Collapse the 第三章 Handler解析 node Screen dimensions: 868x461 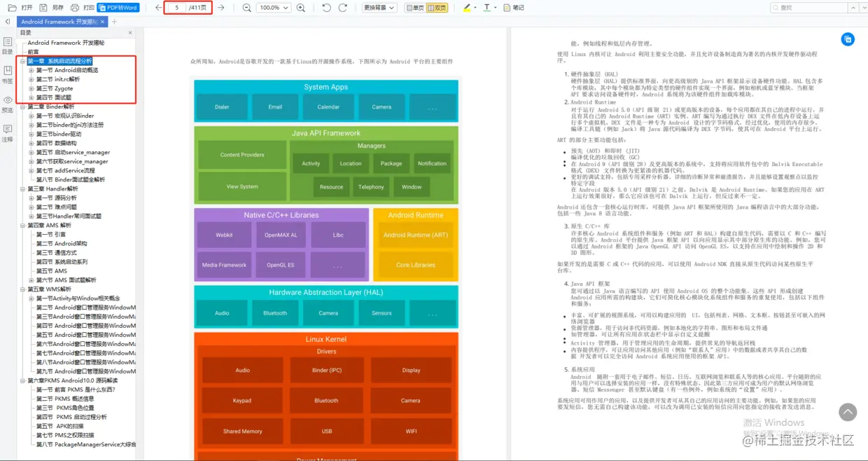click(x=23, y=188)
